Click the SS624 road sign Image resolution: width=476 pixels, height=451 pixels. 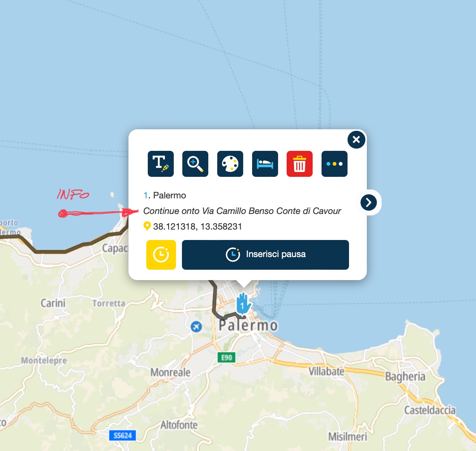click(123, 435)
